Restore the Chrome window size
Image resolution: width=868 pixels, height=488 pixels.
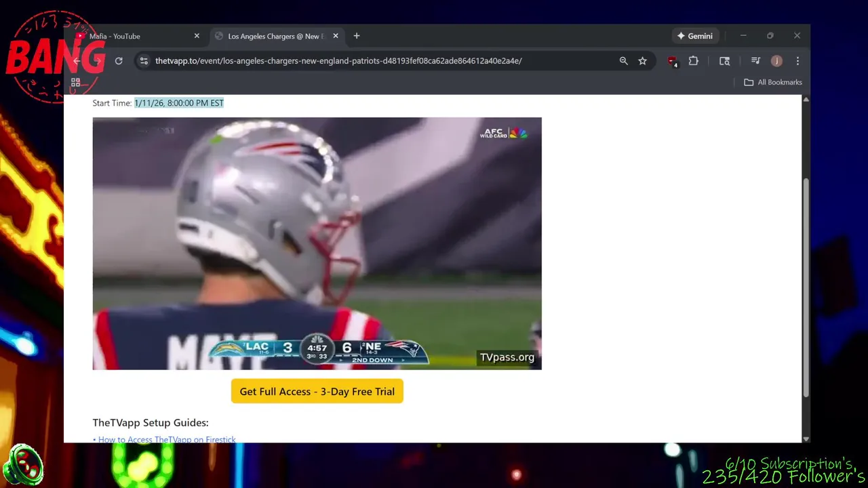pos(770,36)
